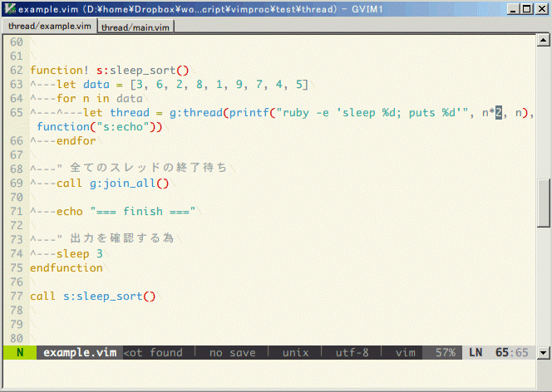Viewport: 552px width, 392px height.
Task: Click 'call s:sleep_sort()' on line 77
Action: coord(92,296)
